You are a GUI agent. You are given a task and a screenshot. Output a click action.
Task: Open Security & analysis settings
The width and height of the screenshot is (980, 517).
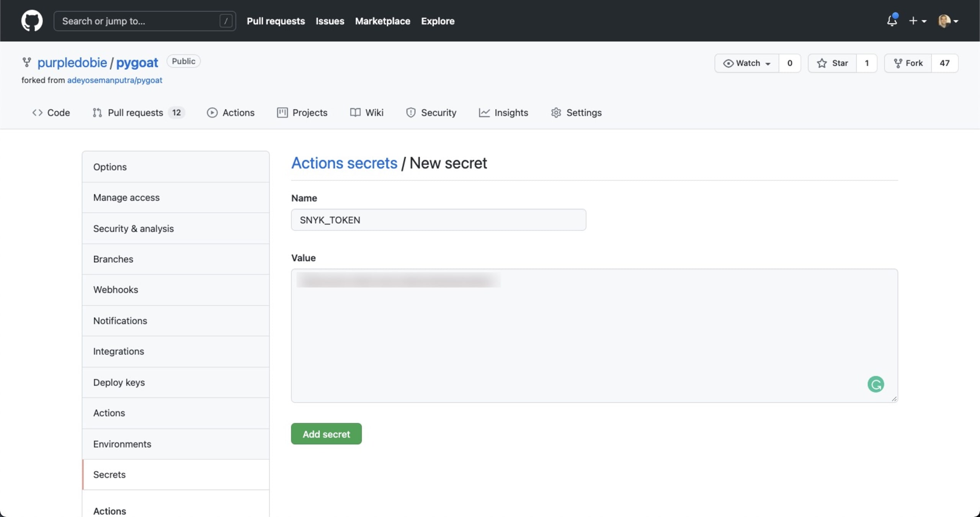tap(176, 229)
